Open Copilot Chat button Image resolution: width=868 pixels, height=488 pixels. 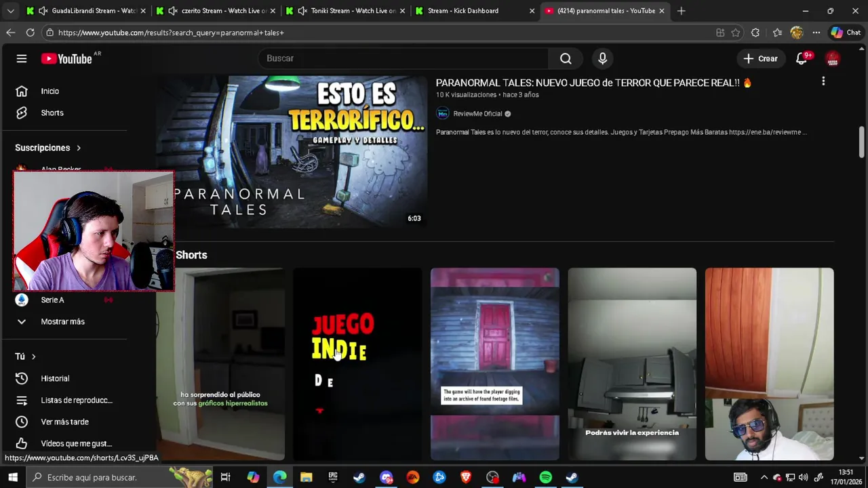coord(846,33)
